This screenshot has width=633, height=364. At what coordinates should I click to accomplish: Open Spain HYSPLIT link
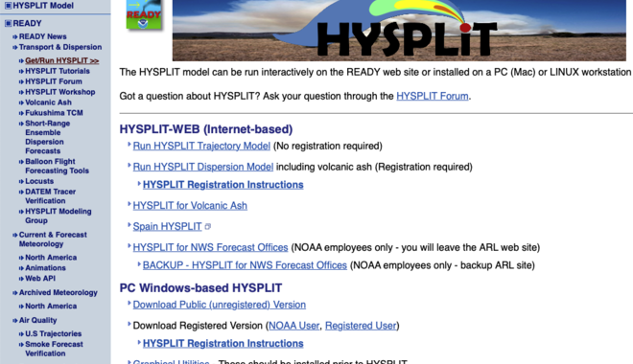tap(167, 227)
